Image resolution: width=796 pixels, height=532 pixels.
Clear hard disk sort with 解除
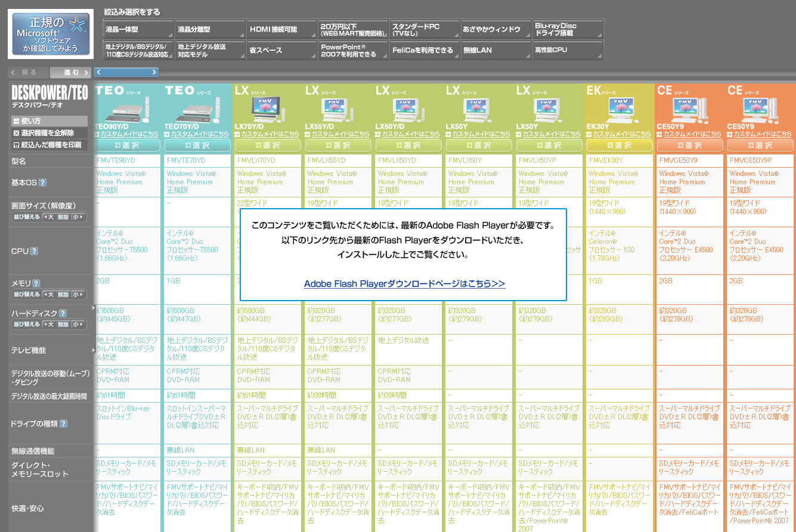(x=63, y=324)
